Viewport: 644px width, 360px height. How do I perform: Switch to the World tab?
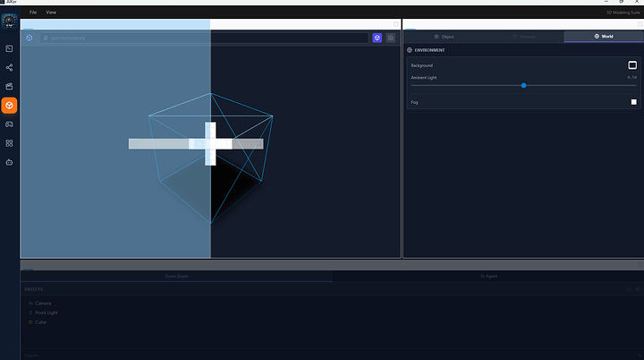tap(604, 37)
